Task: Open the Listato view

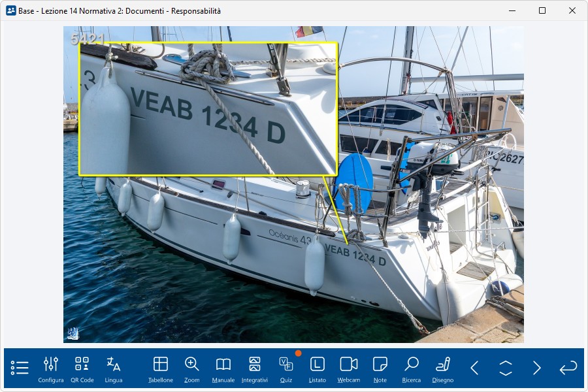Action: pos(318,368)
